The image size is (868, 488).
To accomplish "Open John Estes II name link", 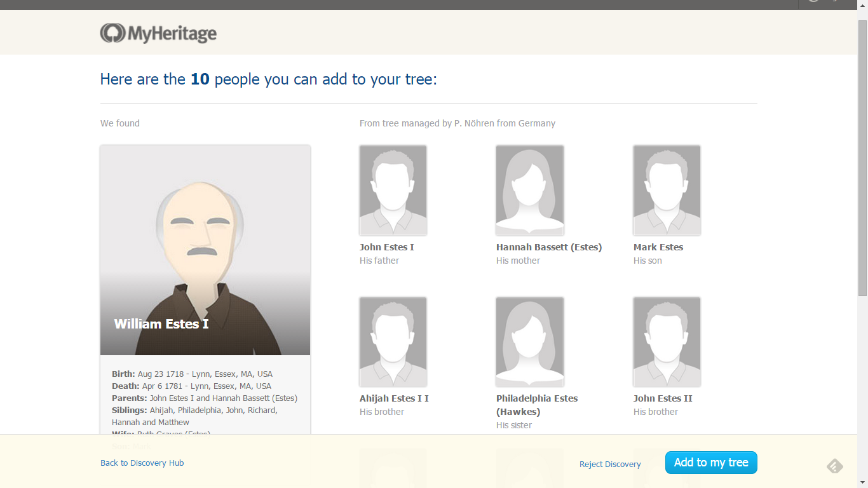I will [663, 398].
